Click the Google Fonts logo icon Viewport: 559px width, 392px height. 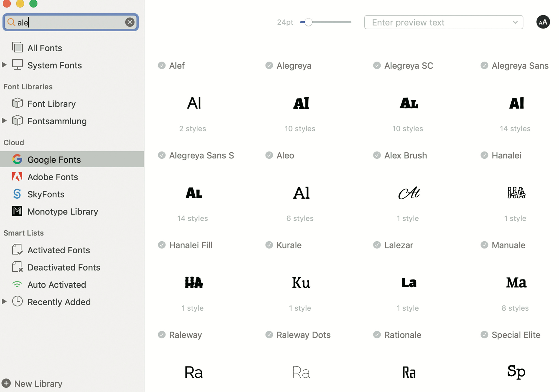(x=17, y=159)
